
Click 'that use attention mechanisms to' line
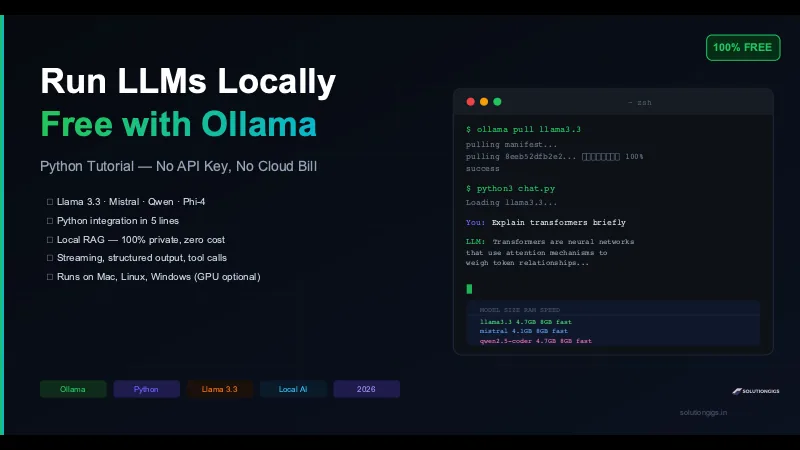coord(537,253)
